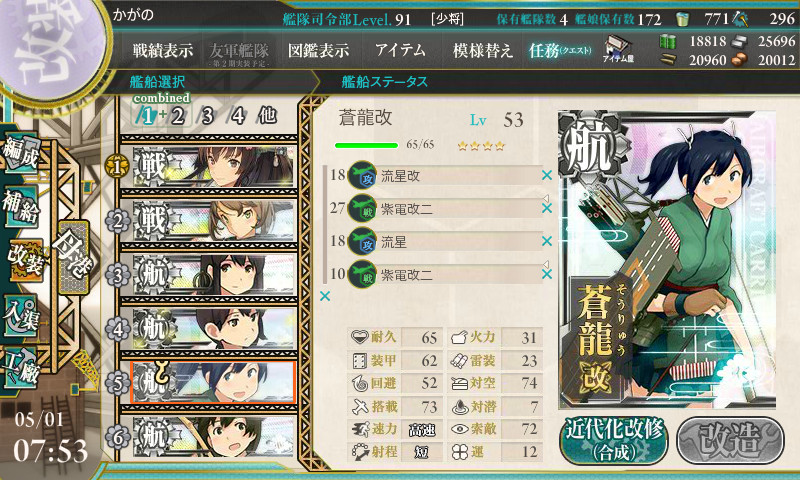Open the 工廠 (factory) side icon

click(x=21, y=368)
